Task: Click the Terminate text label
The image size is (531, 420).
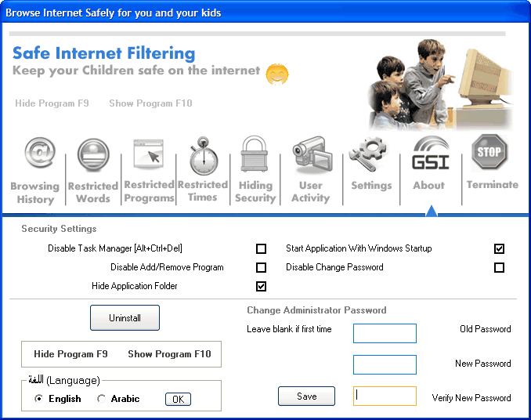Action: pos(493,185)
